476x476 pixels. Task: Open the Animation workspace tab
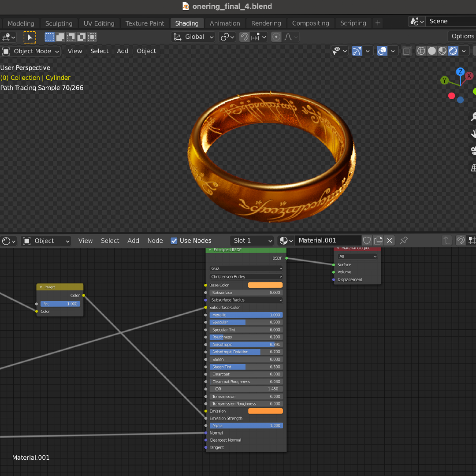(x=225, y=23)
